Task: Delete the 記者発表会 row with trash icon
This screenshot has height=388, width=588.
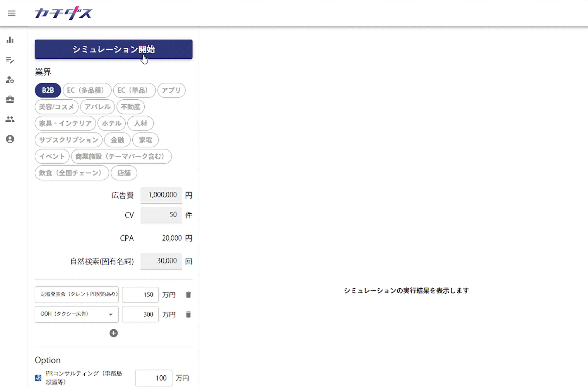Action: [x=188, y=295]
